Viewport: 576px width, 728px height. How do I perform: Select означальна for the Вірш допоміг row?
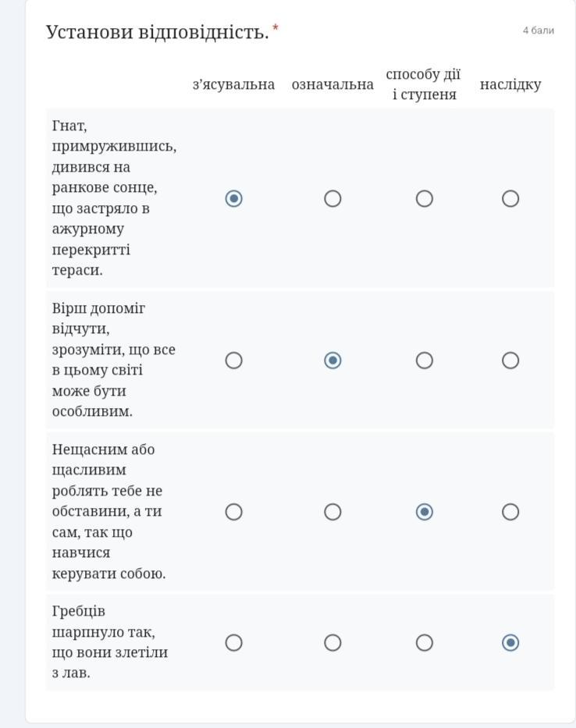332,360
